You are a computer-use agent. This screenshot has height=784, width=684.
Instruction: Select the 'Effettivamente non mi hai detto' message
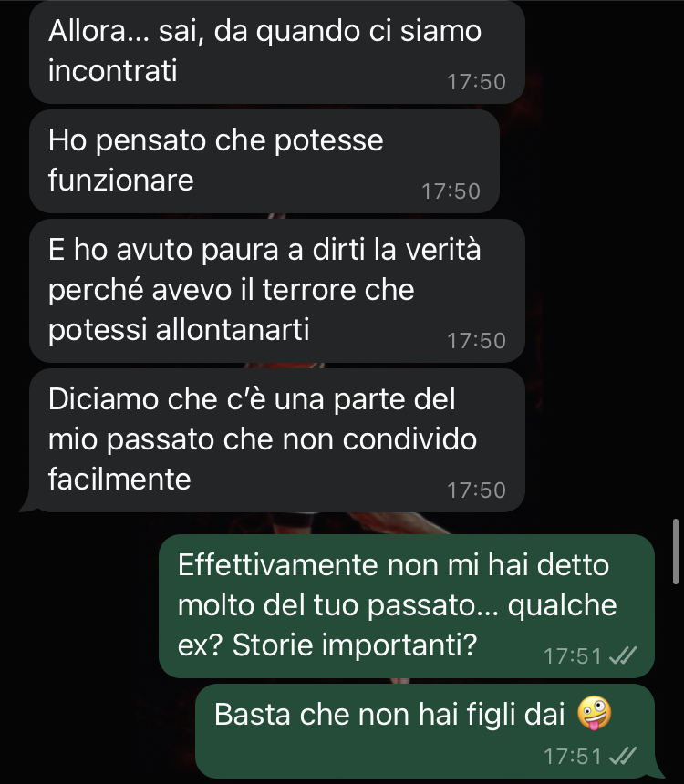[407, 605]
